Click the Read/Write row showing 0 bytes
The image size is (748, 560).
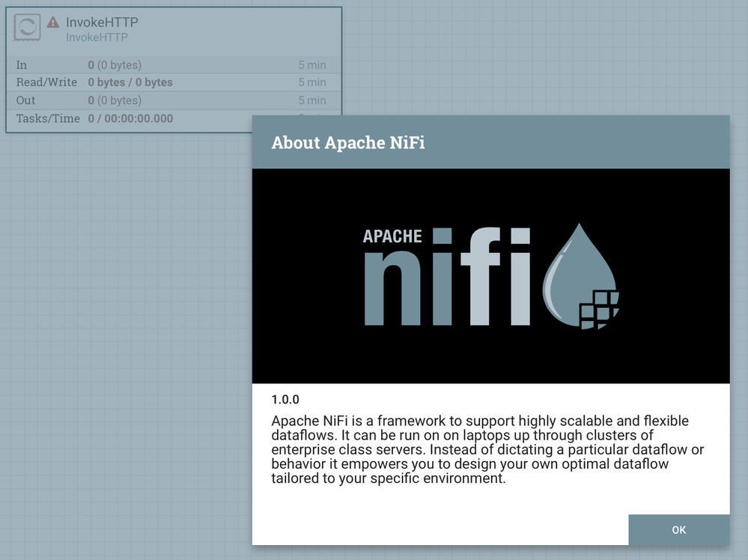(x=174, y=82)
